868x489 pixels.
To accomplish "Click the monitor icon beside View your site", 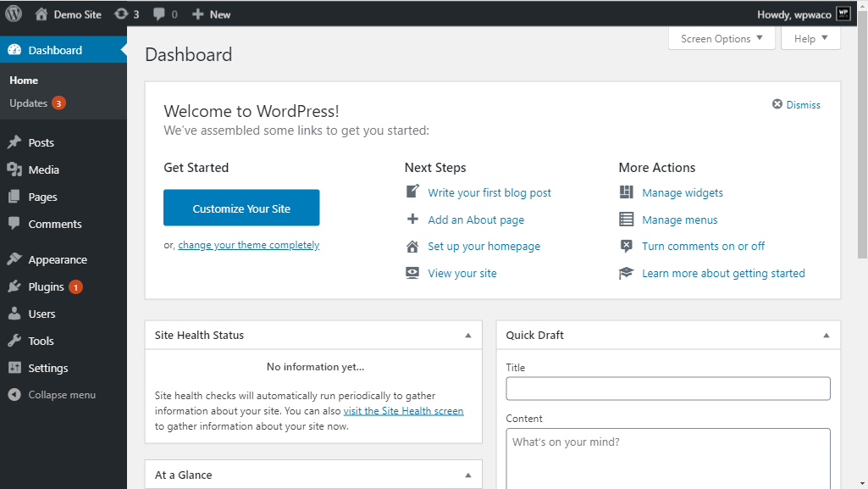I will tap(412, 273).
